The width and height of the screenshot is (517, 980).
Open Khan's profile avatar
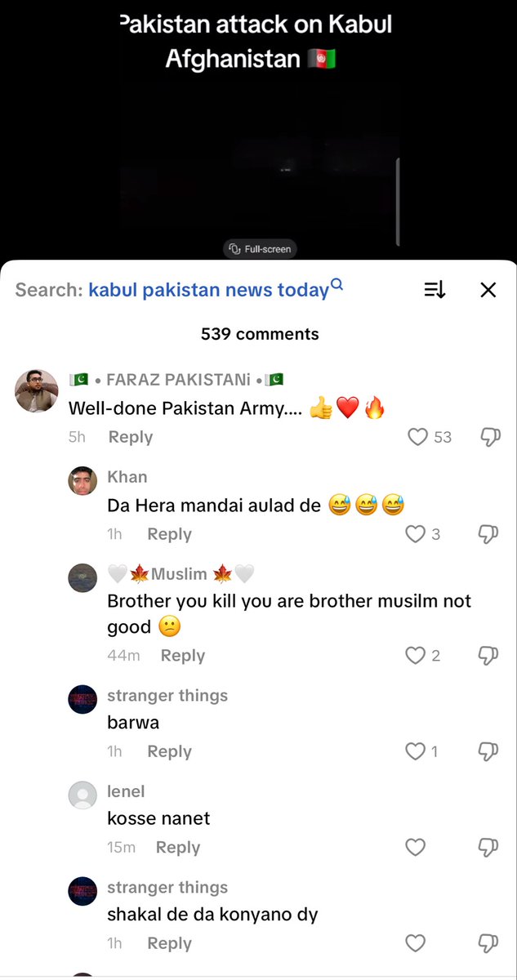[x=82, y=481]
